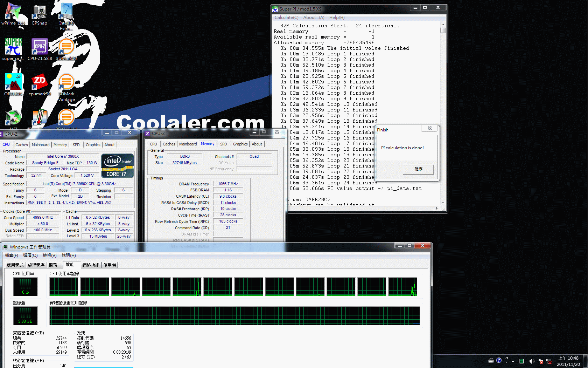Click the green Task Manager CPU tray icon
This screenshot has width=588, height=368.
521,361
